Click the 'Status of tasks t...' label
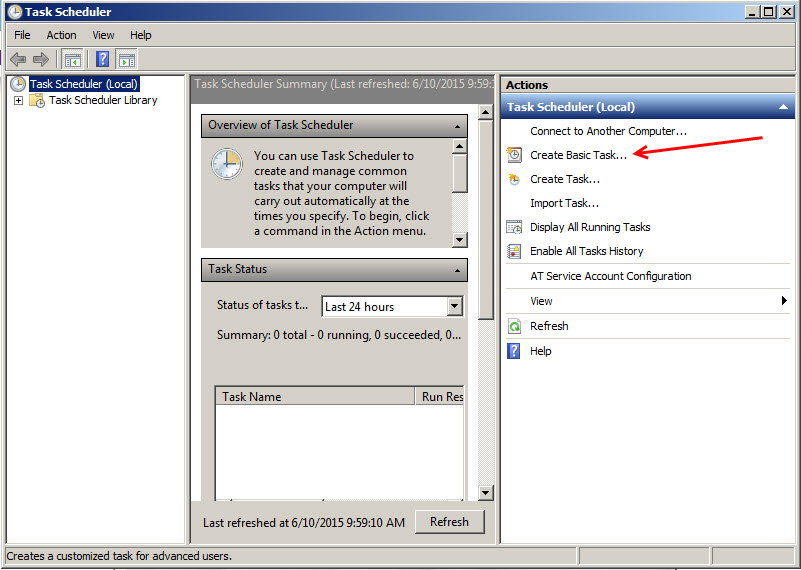 pyautogui.click(x=262, y=305)
